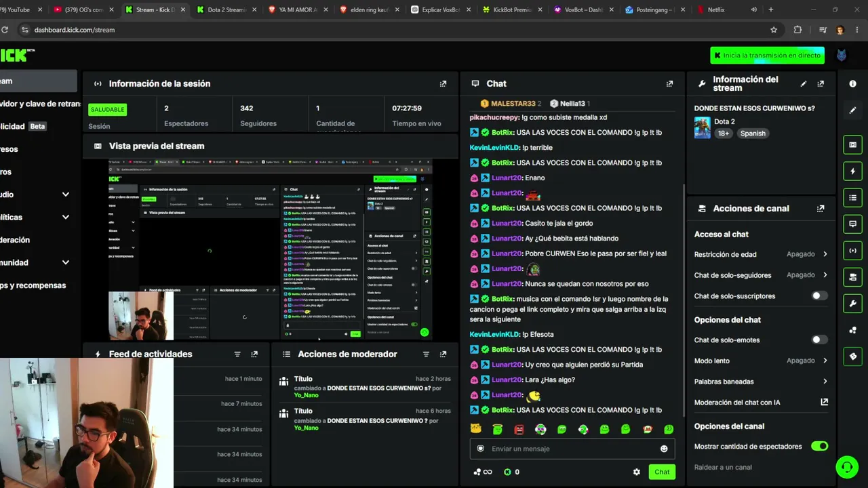Expand the 'udio' sidebar section chevron

pos(65,195)
